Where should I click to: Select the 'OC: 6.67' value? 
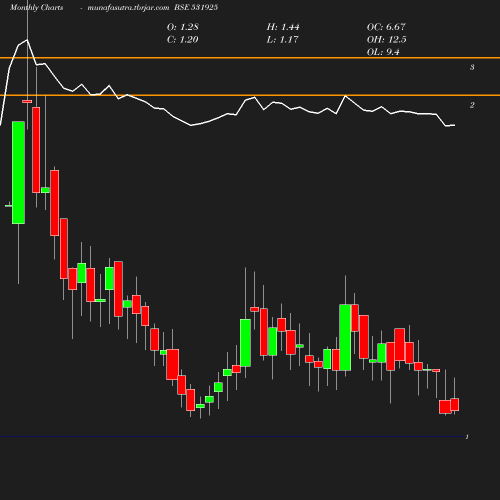pyautogui.click(x=386, y=27)
